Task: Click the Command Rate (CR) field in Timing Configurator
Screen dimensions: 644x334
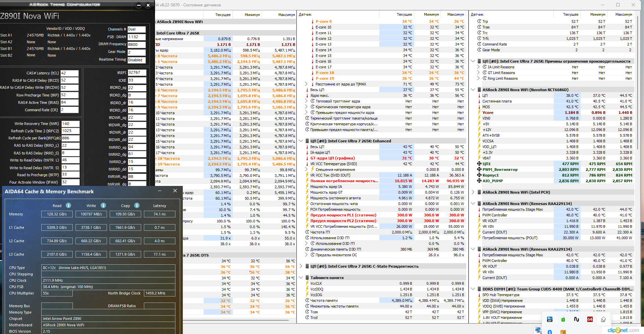Action: tap(69, 110)
